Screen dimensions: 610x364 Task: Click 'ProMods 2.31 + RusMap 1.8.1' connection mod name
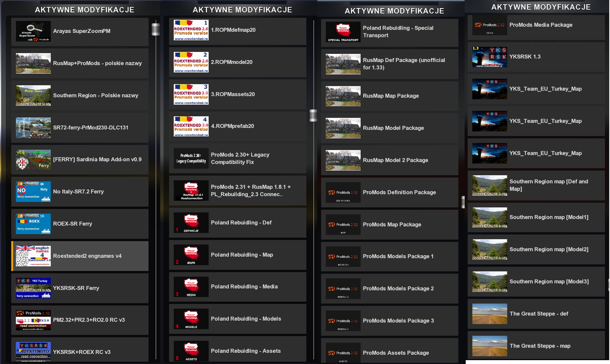coord(251,191)
